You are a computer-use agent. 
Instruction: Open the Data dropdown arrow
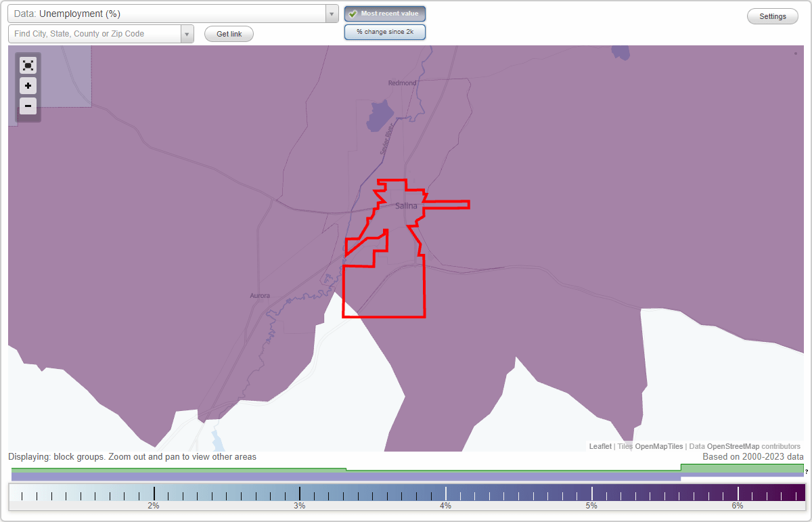(x=331, y=13)
